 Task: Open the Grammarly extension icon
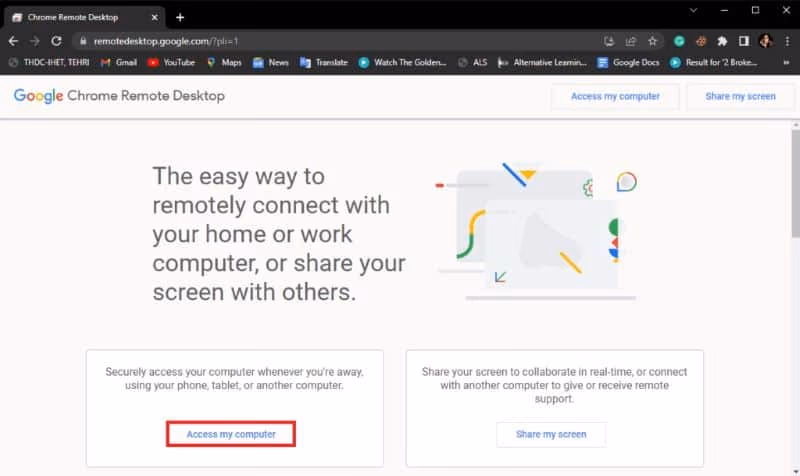point(679,41)
